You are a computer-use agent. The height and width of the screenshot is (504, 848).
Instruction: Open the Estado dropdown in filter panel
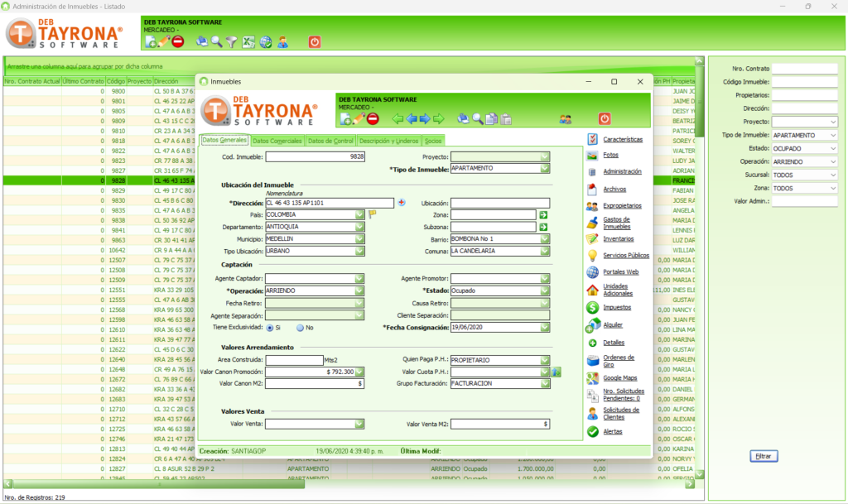832,148
